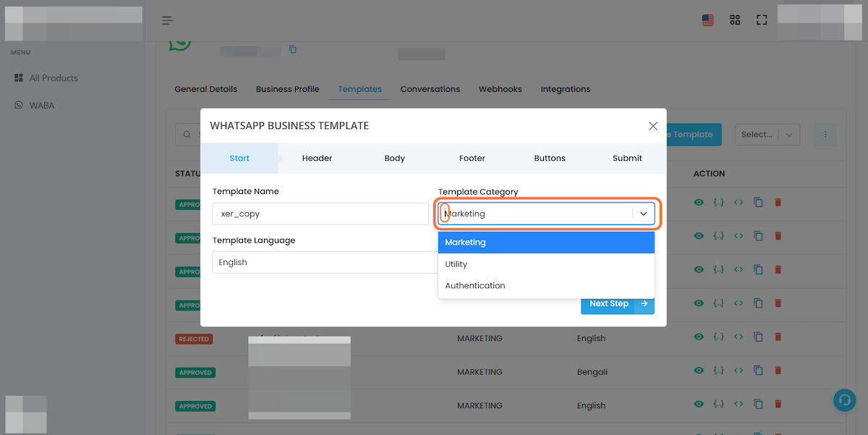
Task: Open the Template Language dropdown showing English
Action: pos(325,262)
